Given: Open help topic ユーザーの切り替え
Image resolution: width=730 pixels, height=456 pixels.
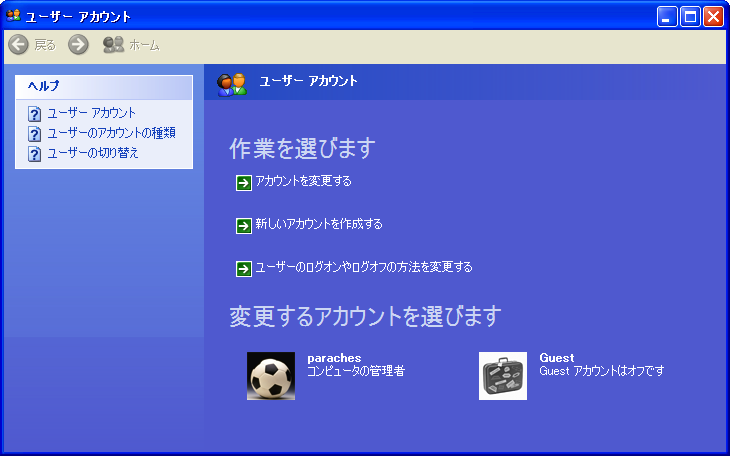Looking at the screenshot, I should (93, 153).
